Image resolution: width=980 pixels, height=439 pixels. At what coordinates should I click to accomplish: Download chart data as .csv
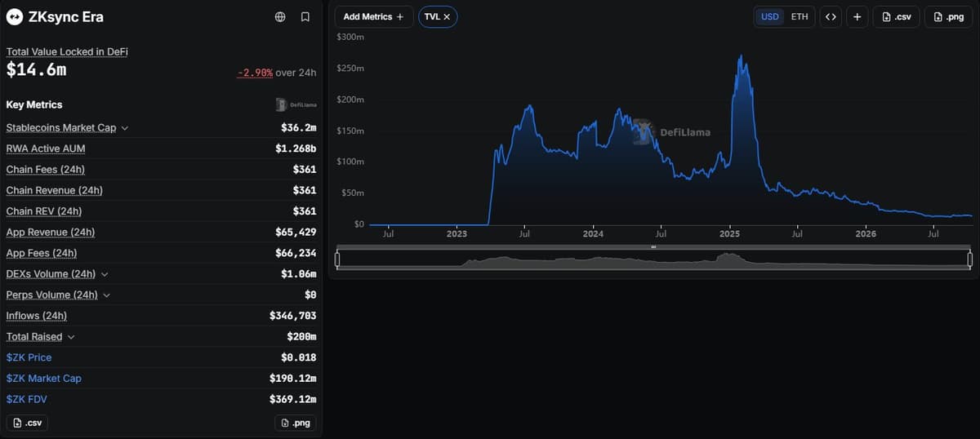click(897, 16)
